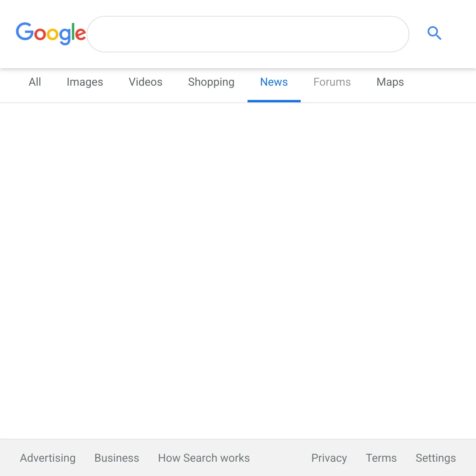Go to the Shopping tab
Viewport: 476px width, 476px height.
(x=211, y=82)
